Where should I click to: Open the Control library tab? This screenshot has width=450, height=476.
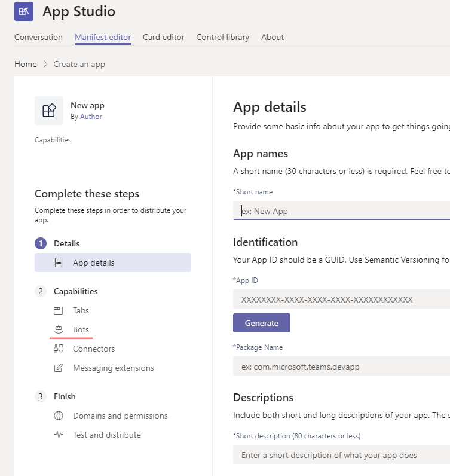tap(223, 37)
